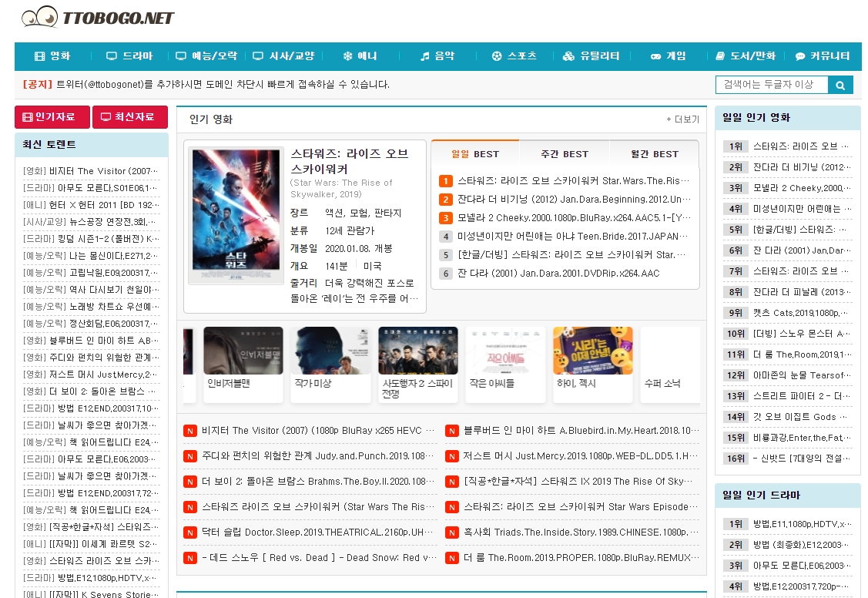Open 잔 다라 (2001) DVDRip in BEST list
This screenshot has height=598, width=868.
point(558,274)
